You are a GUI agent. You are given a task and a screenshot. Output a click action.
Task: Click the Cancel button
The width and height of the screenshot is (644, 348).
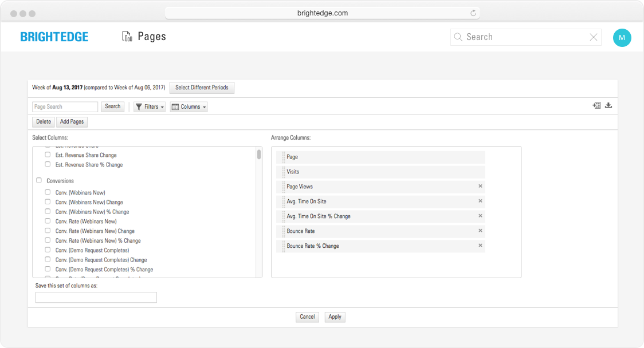(307, 317)
